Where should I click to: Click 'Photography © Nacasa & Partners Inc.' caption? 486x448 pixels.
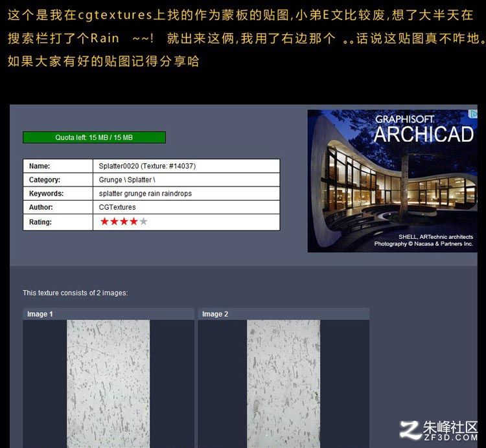pos(424,244)
